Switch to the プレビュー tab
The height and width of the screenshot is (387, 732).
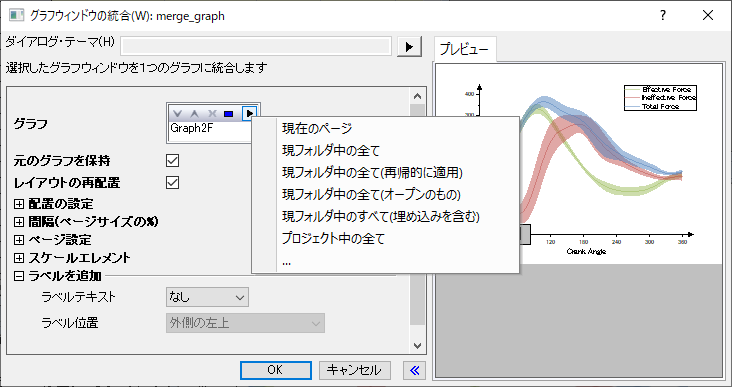(x=465, y=49)
